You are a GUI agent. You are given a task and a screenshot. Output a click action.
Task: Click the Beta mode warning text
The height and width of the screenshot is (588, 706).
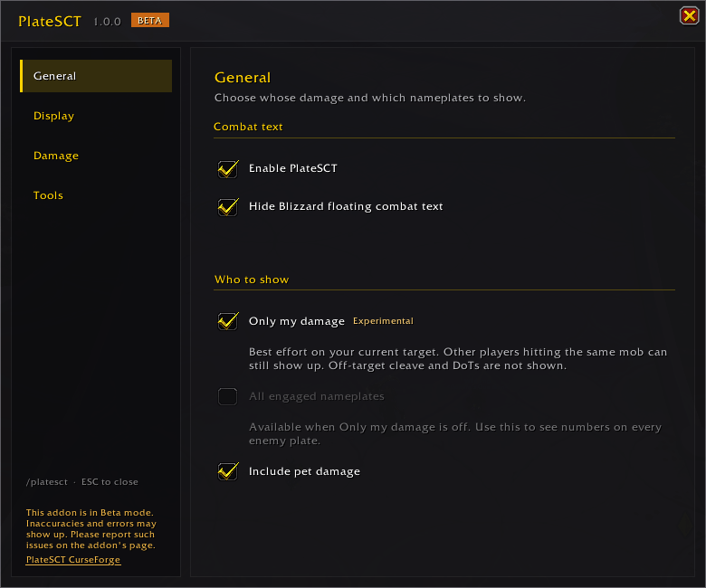coord(91,528)
